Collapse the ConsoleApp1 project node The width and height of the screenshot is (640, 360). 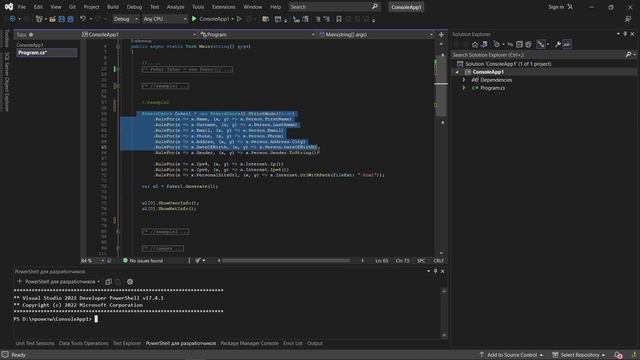457,72
